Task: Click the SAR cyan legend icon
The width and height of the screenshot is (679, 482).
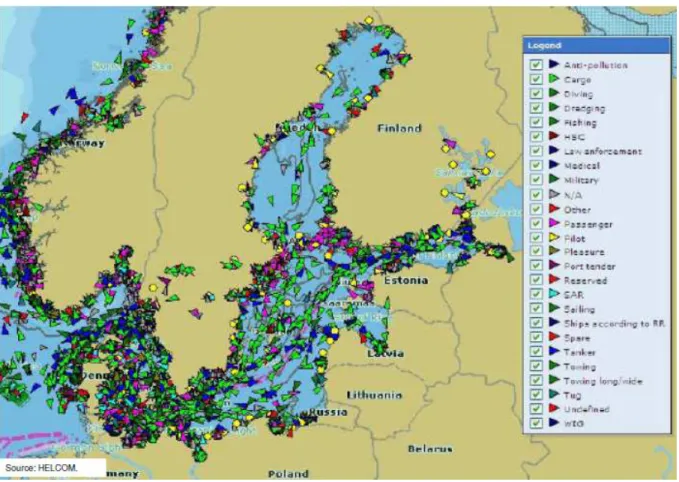Action: coord(554,294)
